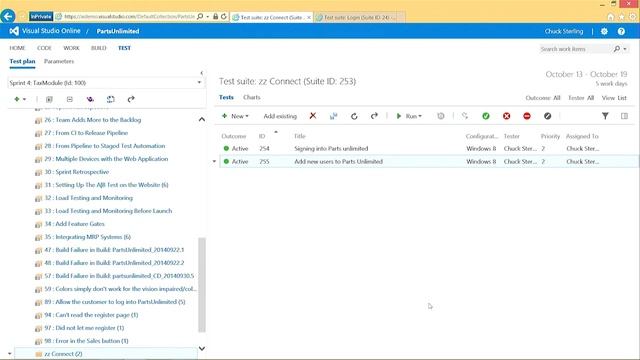Open the View List dropdown
This screenshot has width=640, height=360.
(614, 98)
